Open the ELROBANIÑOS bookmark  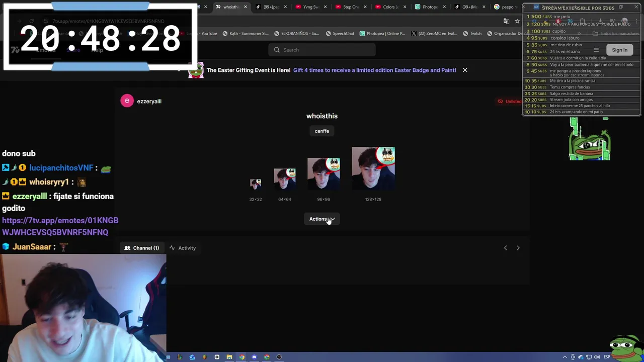pyautogui.click(x=296, y=34)
